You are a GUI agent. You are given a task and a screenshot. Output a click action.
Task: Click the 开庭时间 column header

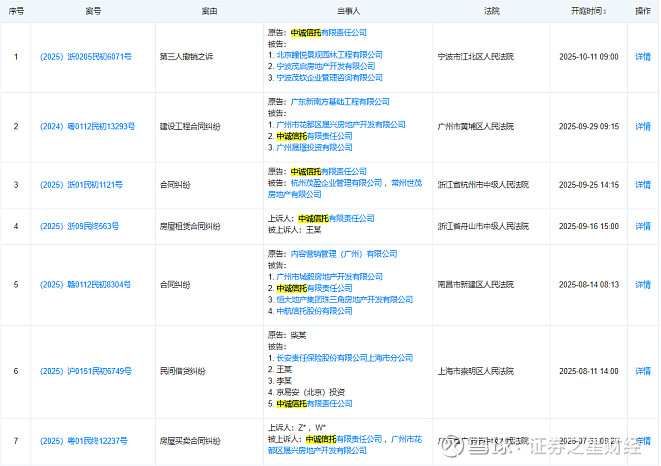coord(588,11)
